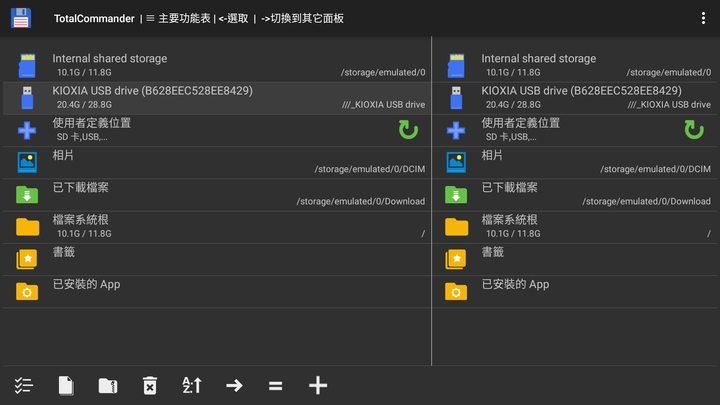Click the TotalCommander title text

click(94, 18)
